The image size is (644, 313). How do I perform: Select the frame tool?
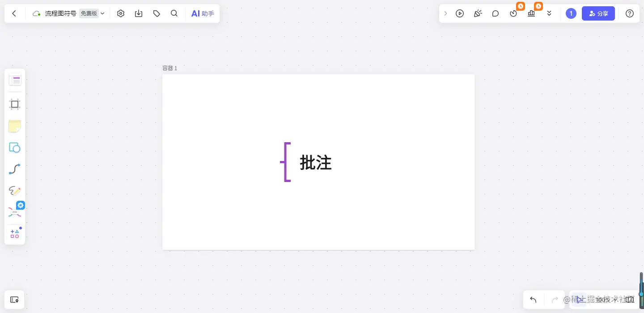click(15, 104)
